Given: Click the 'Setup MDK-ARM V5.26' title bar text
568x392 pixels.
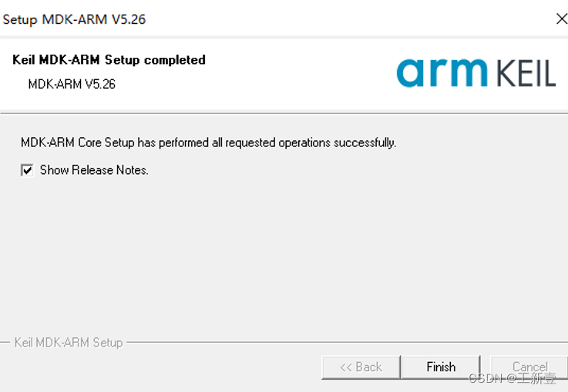Looking at the screenshot, I should pyautogui.click(x=74, y=19).
